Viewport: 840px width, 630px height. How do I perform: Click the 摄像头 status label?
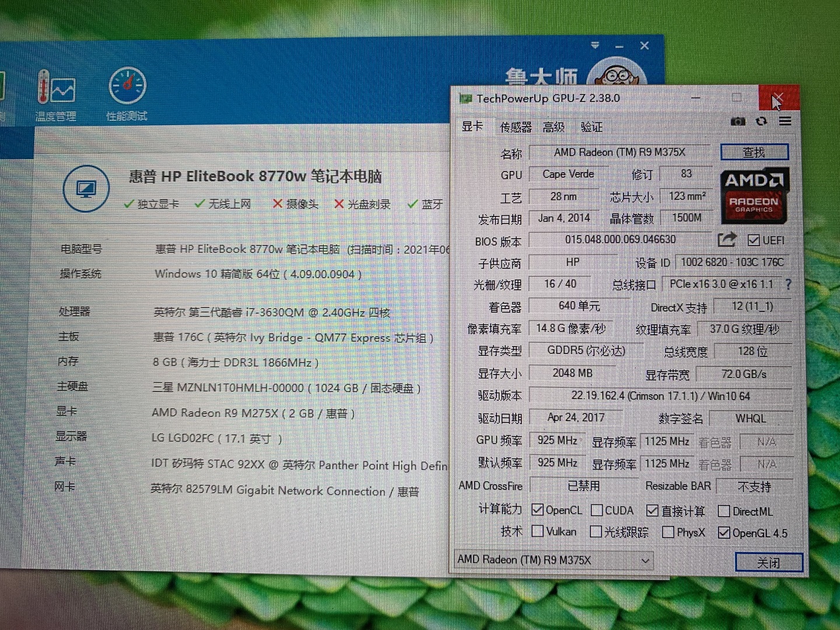[302, 204]
